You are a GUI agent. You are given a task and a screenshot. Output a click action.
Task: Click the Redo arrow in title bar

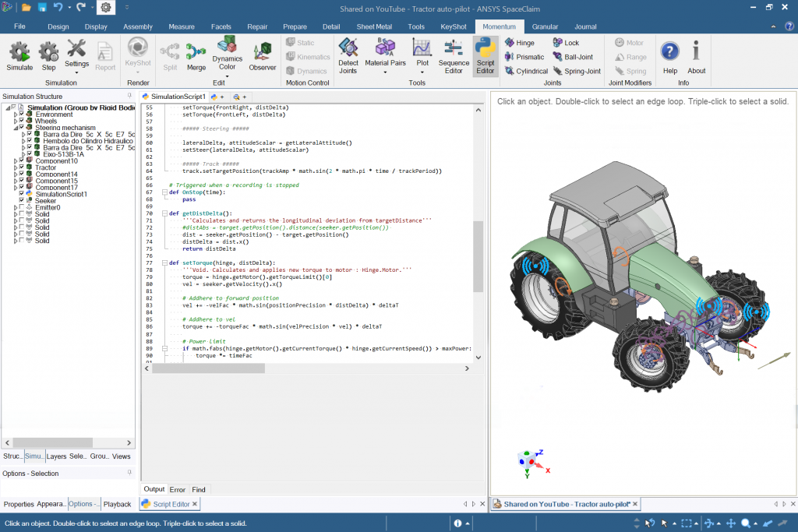click(x=81, y=8)
